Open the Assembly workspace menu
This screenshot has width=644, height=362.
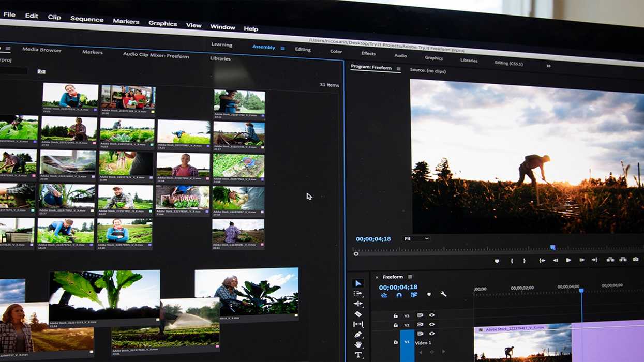coord(282,48)
